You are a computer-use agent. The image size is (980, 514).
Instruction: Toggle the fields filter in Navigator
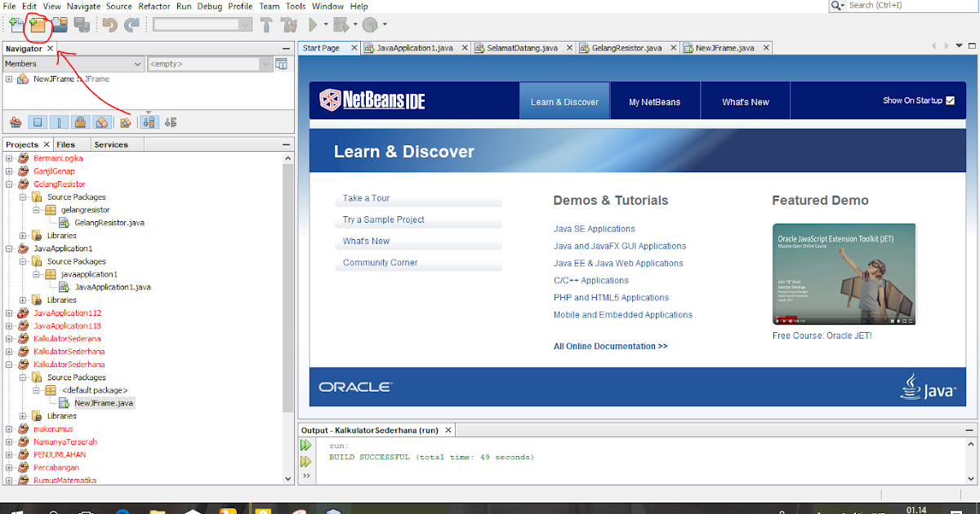click(x=38, y=121)
